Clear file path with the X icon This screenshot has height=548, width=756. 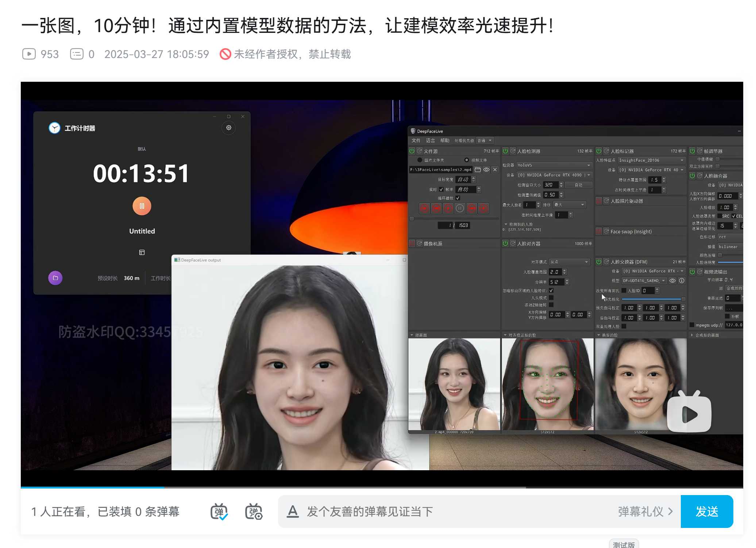pyautogui.click(x=495, y=169)
